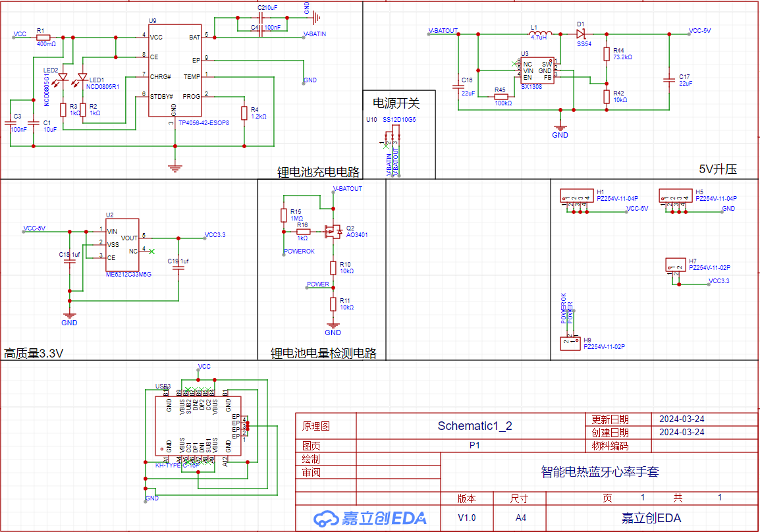Viewport: 760px width, 532px height.
Task: Click the 创建日期 2024-03-24 value
Action: pos(682,432)
